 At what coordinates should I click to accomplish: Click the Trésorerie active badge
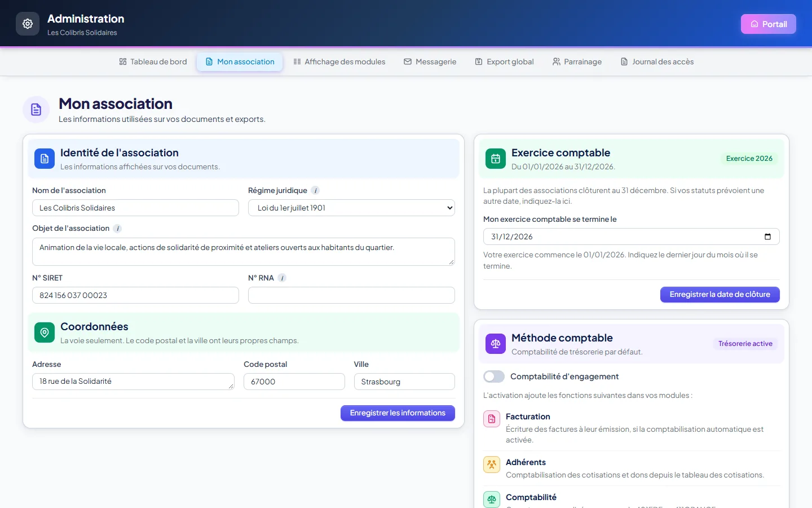pyautogui.click(x=745, y=344)
